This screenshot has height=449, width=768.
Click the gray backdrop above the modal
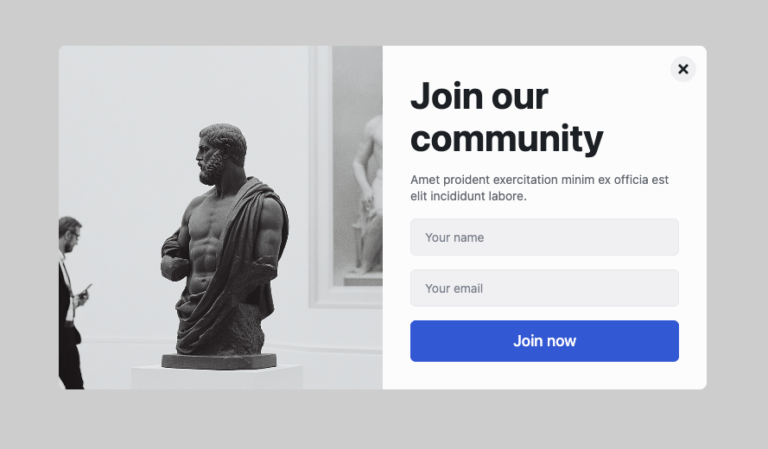384,22
